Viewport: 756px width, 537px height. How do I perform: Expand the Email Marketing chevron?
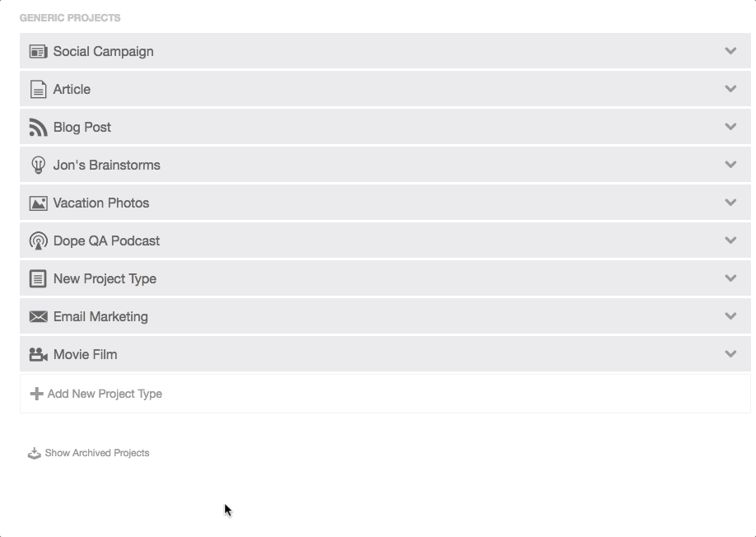tap(730, 315)
